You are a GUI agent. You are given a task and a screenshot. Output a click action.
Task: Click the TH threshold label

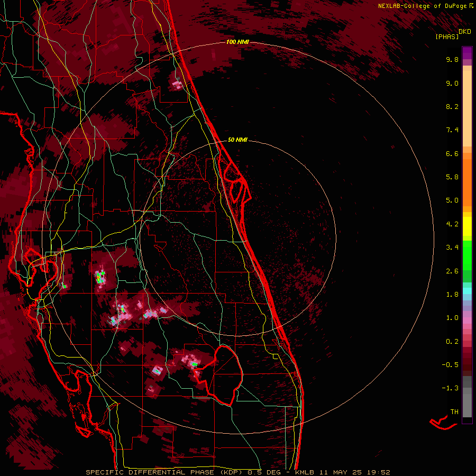(454, 412)
